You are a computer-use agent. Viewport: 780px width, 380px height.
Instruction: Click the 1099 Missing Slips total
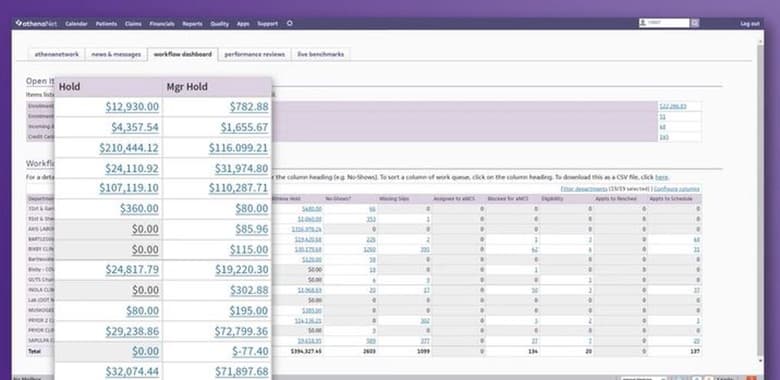[x=423, y=351]
